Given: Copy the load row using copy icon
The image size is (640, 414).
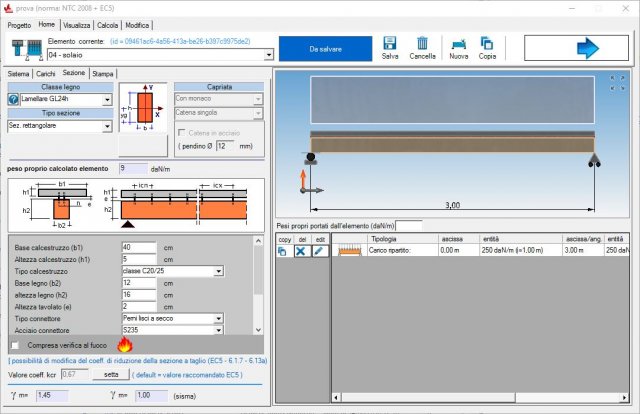Looking at the screenshot, I should [283, 251].
